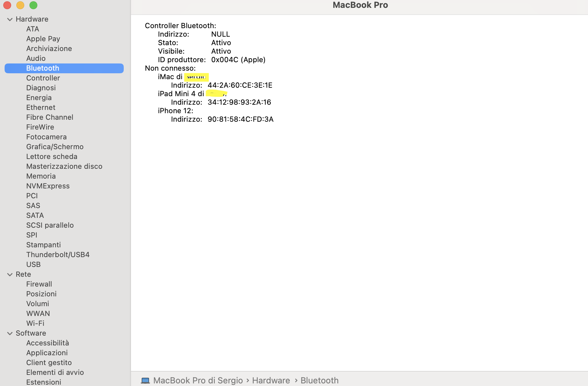Open Firewall under Rete
The width and height of the screenshot is (588, 386).
[x=39, y=284]
